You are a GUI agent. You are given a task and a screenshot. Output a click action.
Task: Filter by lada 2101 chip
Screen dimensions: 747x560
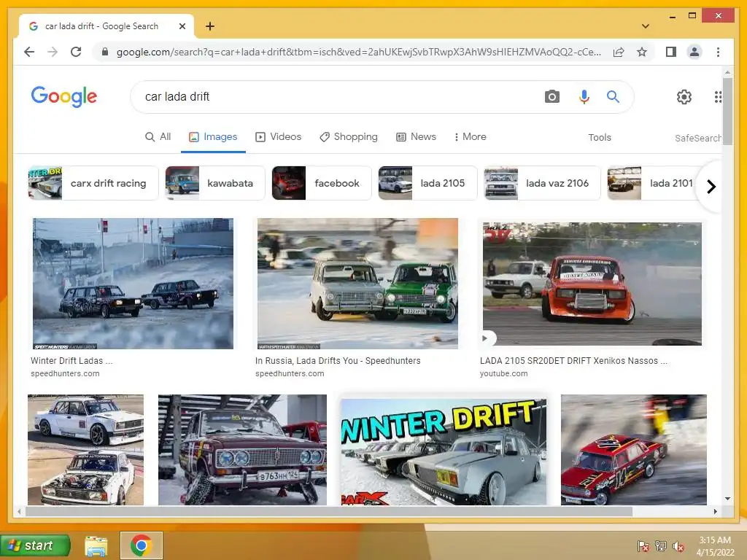tap(653, 183)
